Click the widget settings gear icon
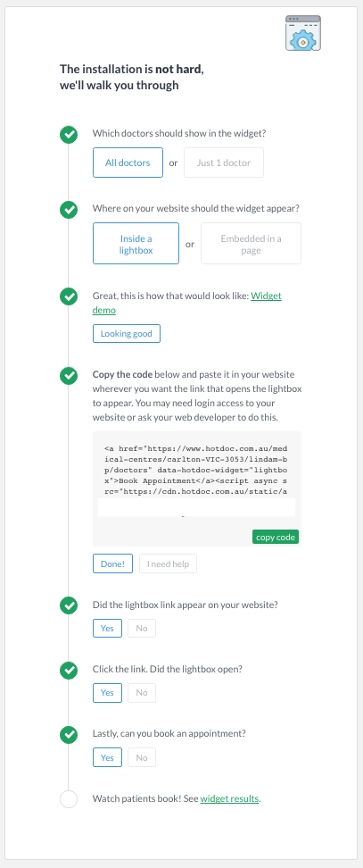Screen dimensions: 363x868 click(302, 33)
